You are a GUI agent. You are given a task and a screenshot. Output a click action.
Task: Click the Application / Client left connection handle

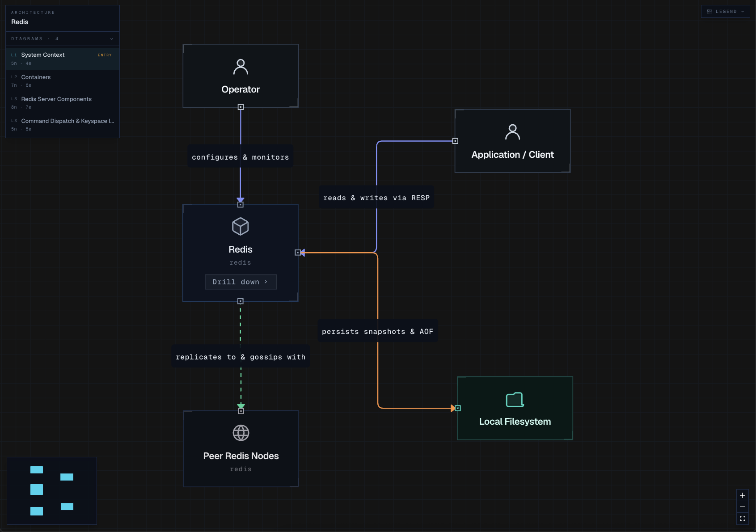pyautogui.click(x=455, y=141)
